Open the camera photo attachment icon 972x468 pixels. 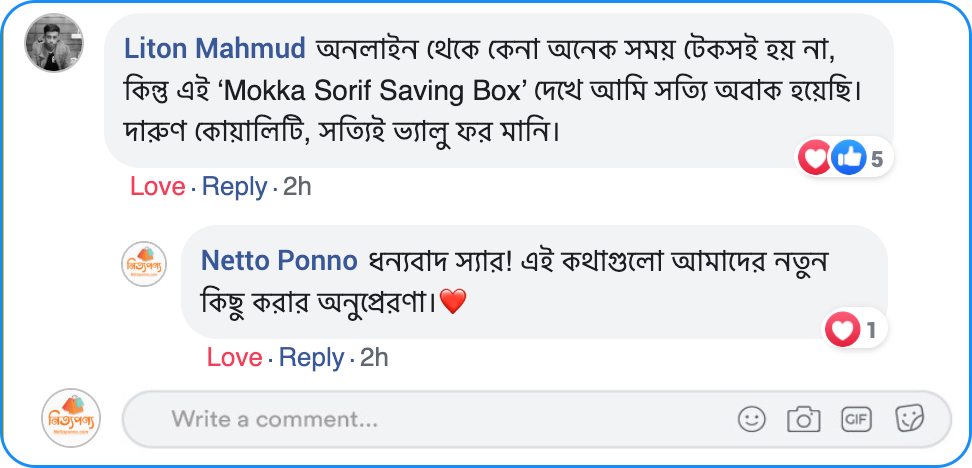pyautogui.click(x=803, y=419)
